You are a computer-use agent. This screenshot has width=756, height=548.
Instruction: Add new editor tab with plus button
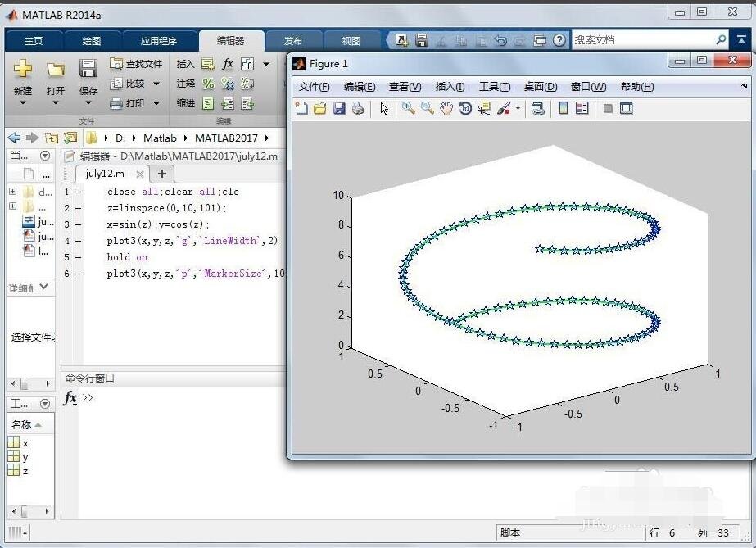pos(162,174)
